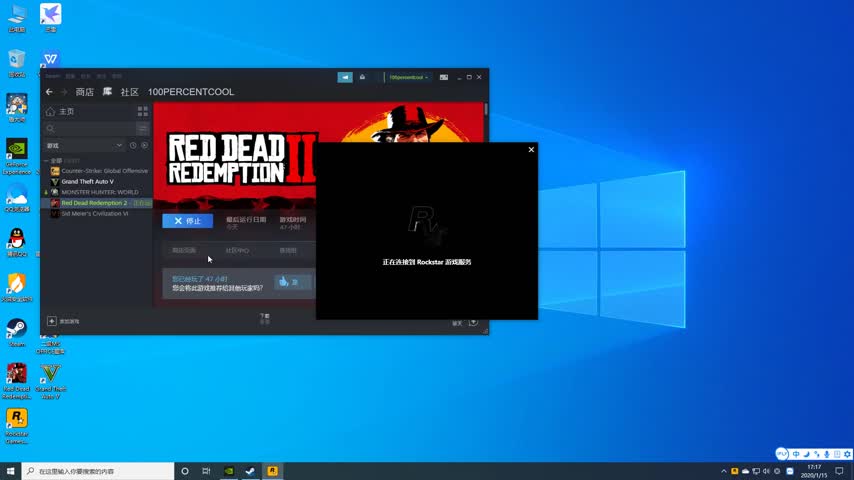Open the 商店 store tab

coord(84,92)
